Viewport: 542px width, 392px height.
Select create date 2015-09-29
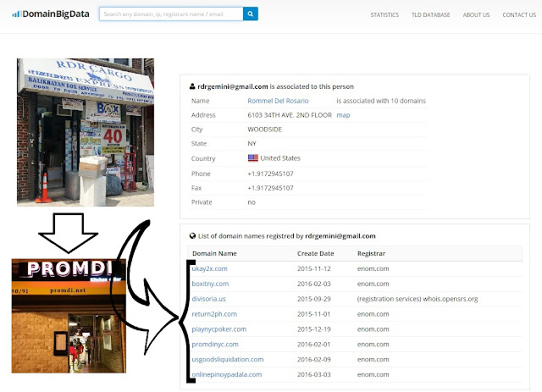(x=314, y=299)
